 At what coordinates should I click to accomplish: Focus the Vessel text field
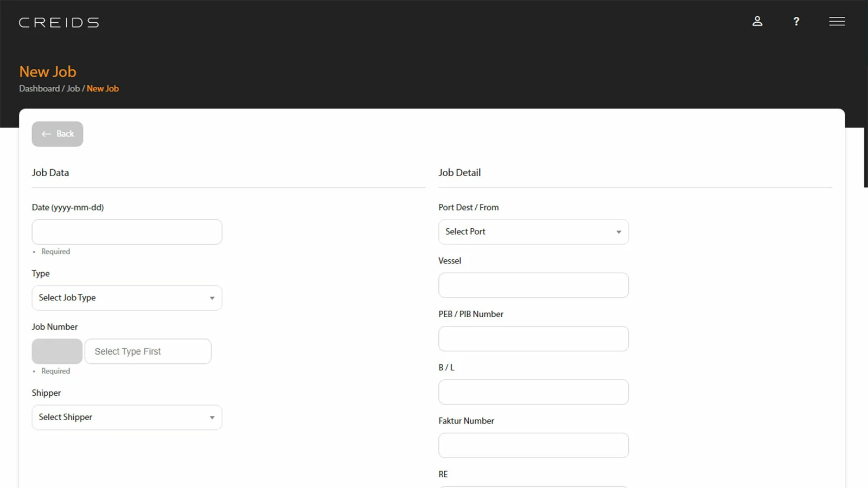click(x=533, y=285)
